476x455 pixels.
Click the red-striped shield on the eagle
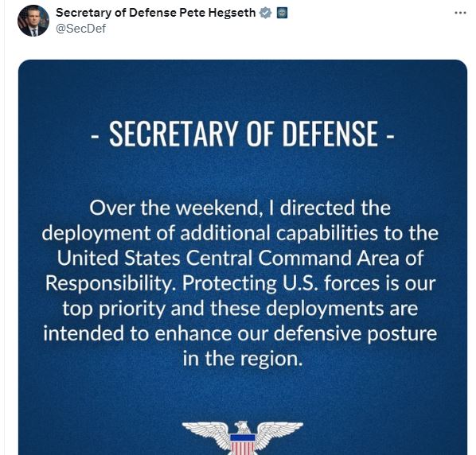click(243, 445)
